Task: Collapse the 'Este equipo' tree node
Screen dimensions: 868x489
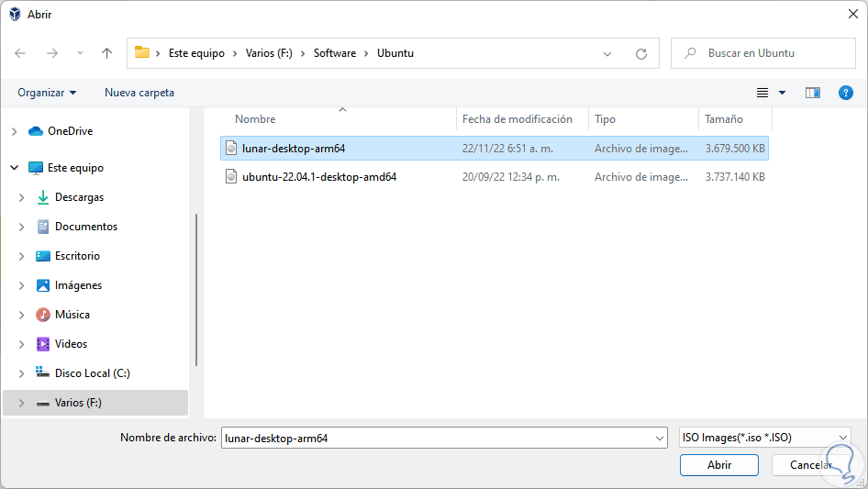Action: pos(15,167)
